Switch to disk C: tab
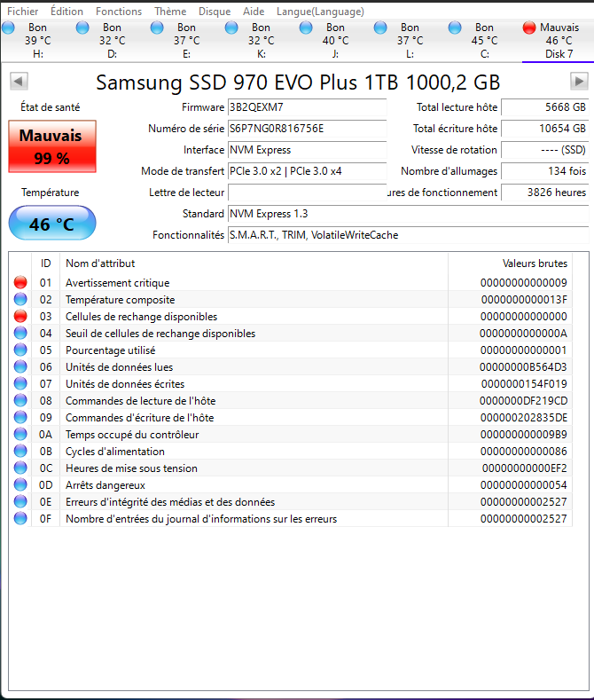 click(x=484, y=41)
